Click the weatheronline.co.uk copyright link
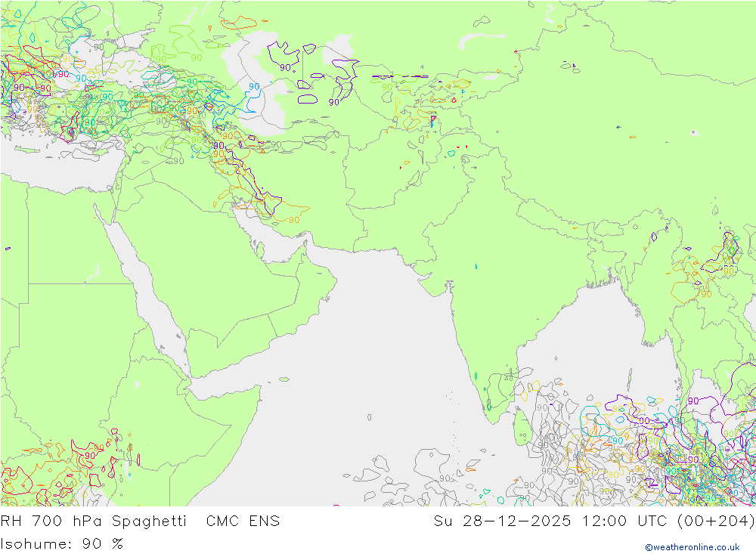The height and width of the screenshot is (554, 756). [692, 547]
